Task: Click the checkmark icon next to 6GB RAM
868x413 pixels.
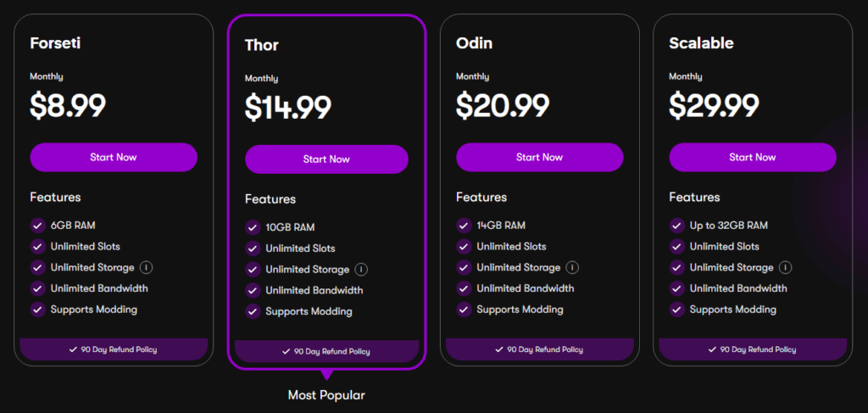Action: 37,226
